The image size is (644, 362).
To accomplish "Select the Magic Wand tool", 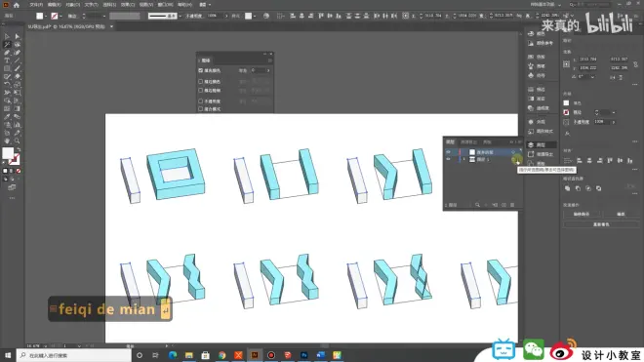I will point(7,44).
